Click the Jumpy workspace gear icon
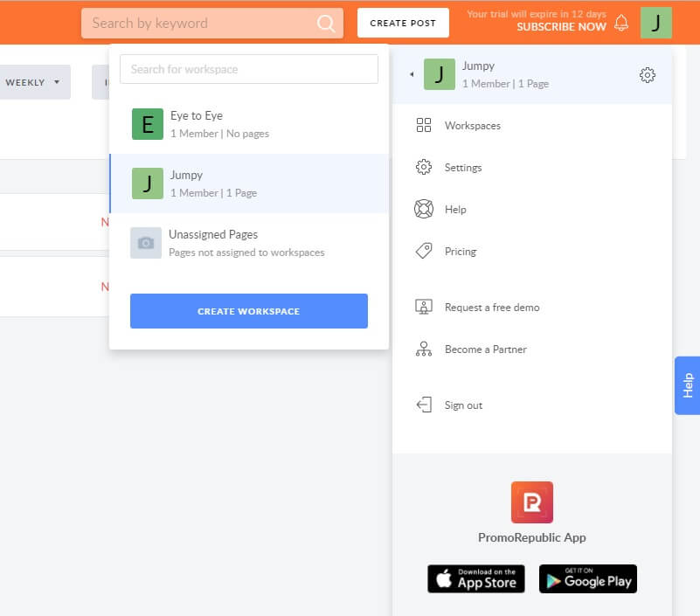The width and height of the screenshot is (700, 616). coord(648,75)
